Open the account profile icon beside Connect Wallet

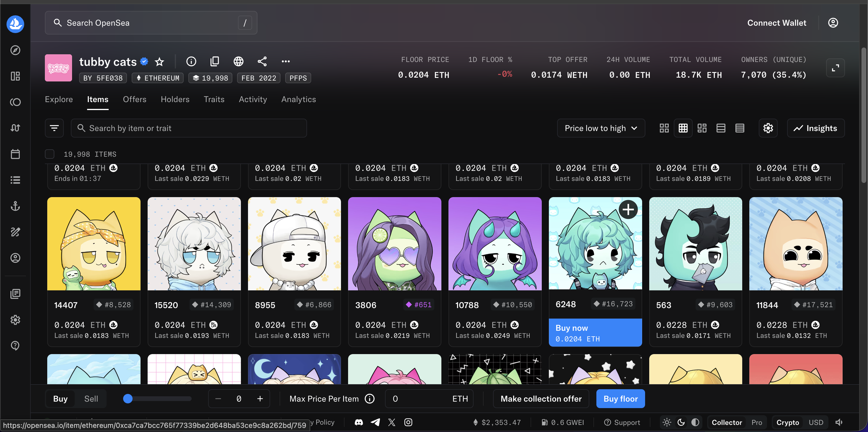833,22
